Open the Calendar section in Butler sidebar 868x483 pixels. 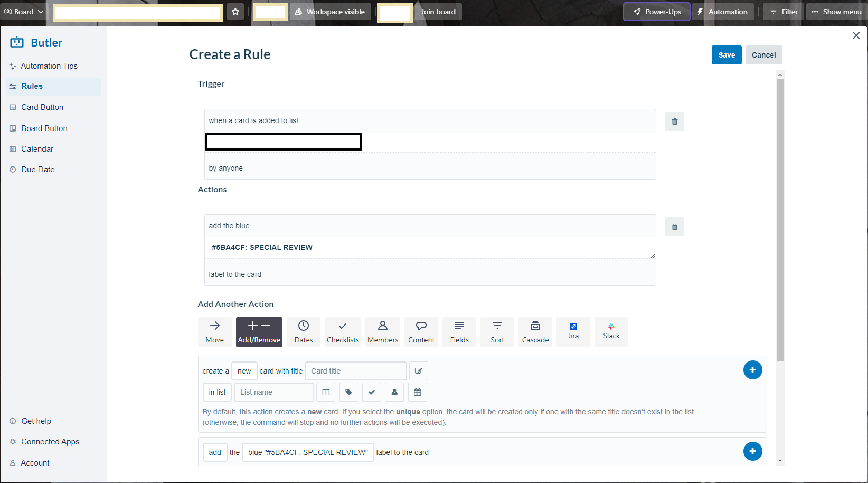coord(37,148)
